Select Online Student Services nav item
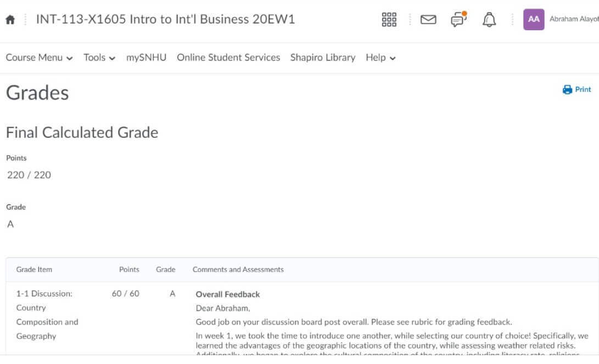Image resolution: width=599 pixels, height=364 pixels. tap(228, 58)
